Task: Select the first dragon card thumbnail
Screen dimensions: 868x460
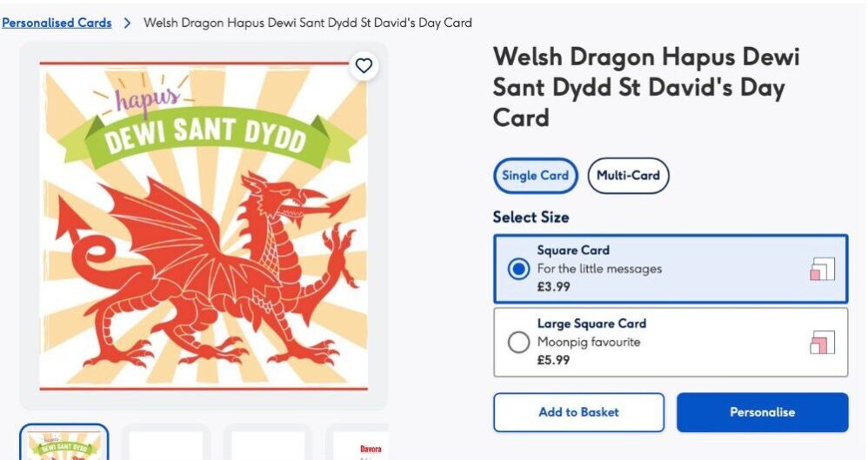Action: [64, 443]
